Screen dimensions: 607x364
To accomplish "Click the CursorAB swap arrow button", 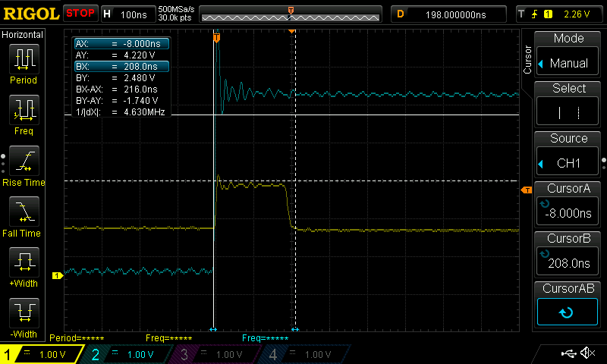I will [x=568, y=311].
